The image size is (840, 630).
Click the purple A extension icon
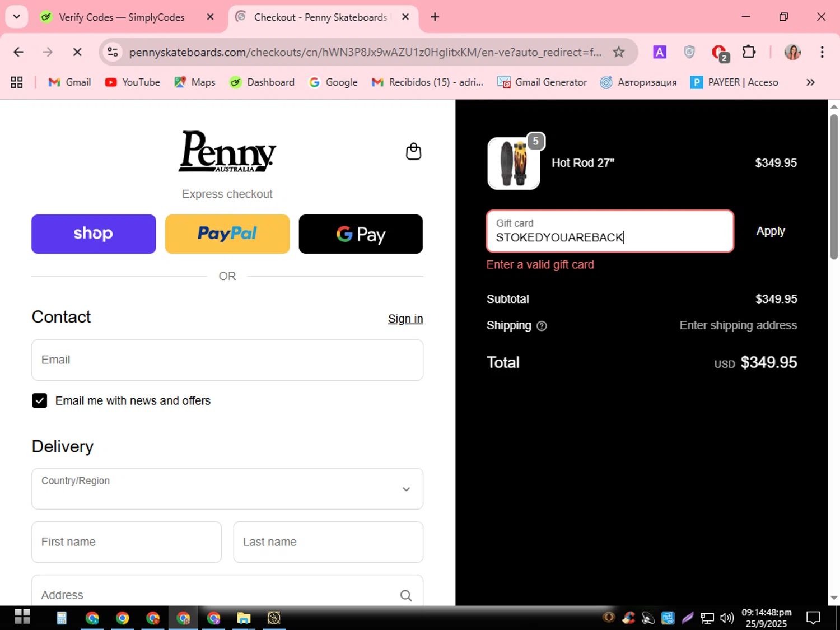pyautogui.click(x=660, y=52)
